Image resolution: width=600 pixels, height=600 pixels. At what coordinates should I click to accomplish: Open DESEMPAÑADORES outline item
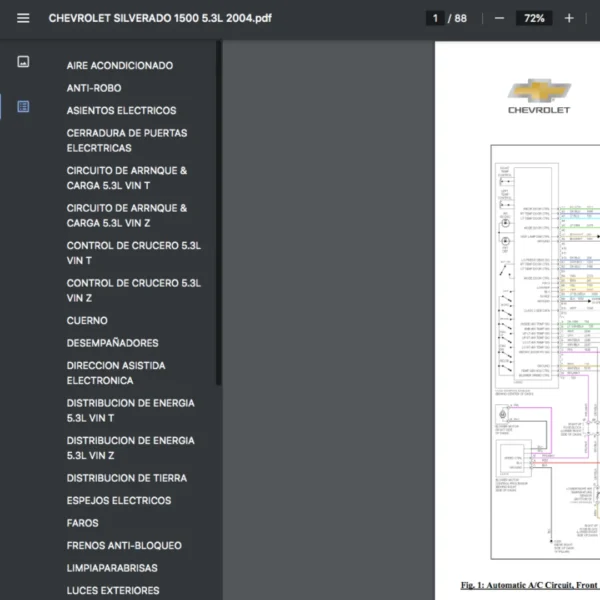tap(112, 343)
